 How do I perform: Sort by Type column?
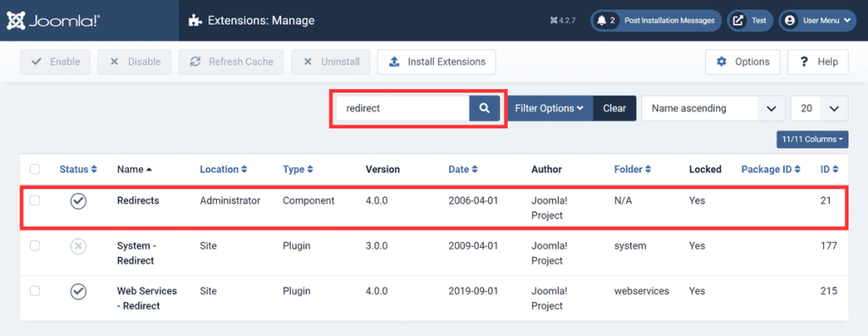pos(298,169)
